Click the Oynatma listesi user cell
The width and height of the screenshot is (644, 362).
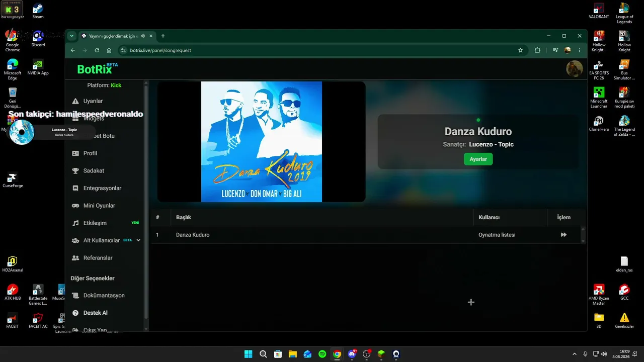497,235
